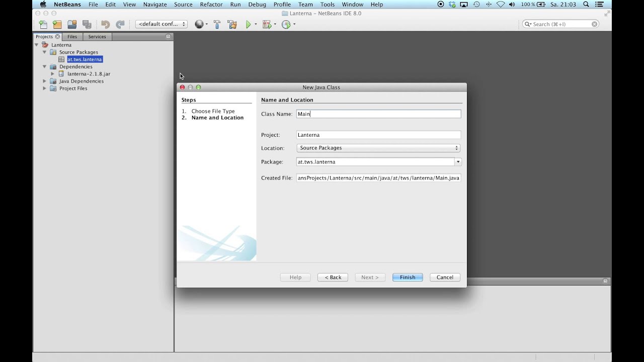
Task: Click the Profile Project toolbar icon
Action: [286, 24]
